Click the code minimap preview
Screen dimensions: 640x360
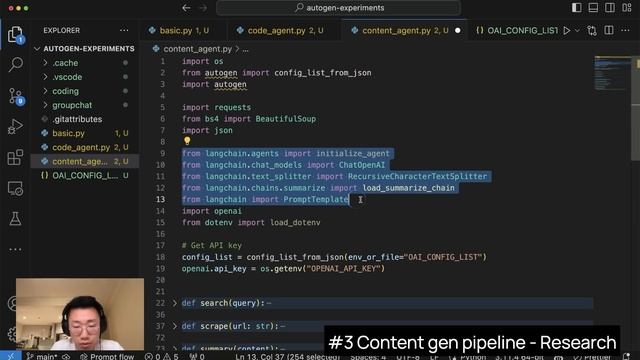pos(612,73)
